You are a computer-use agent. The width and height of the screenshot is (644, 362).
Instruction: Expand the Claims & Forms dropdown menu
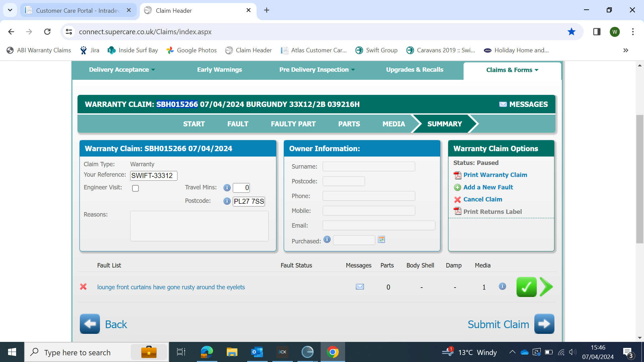tap(512, 70)
